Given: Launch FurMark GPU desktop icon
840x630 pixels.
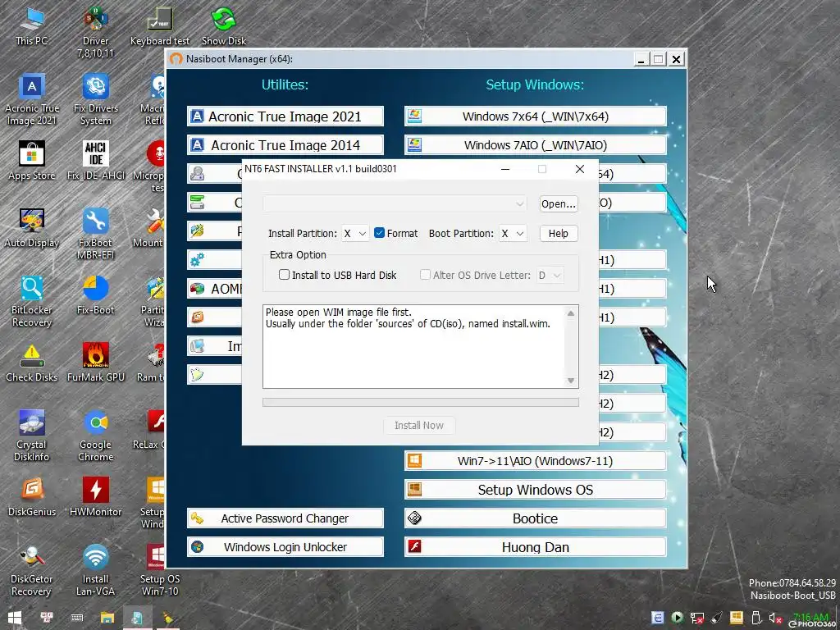Looking at the screenshot, I should tap(95, 363).
